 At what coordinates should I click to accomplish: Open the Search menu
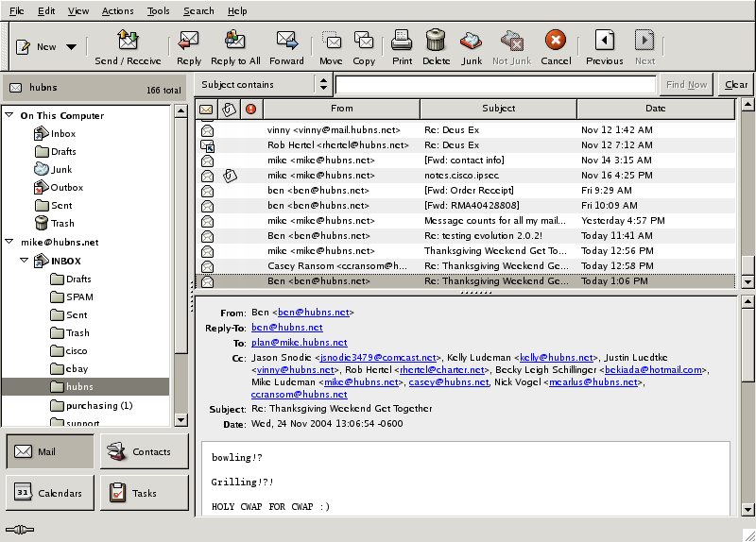(x=198, y=11)
